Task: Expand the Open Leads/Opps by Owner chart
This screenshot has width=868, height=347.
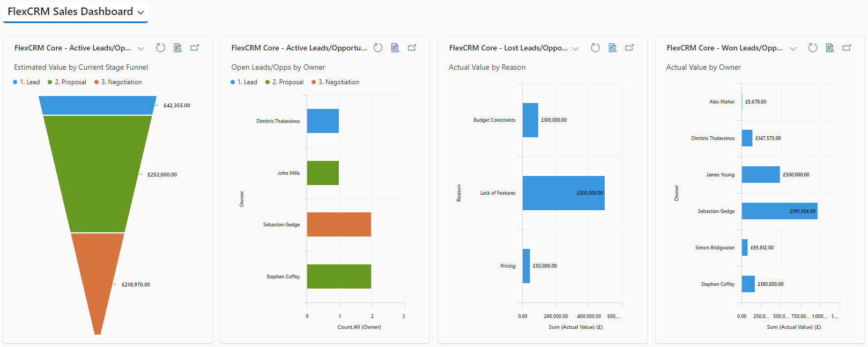Action: pos(412,48)
